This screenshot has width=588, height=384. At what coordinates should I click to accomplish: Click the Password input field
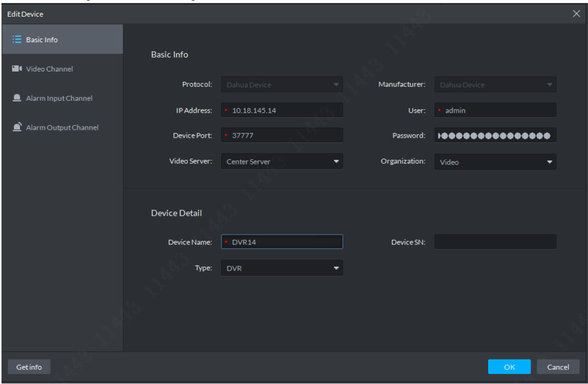coord(495,135)
